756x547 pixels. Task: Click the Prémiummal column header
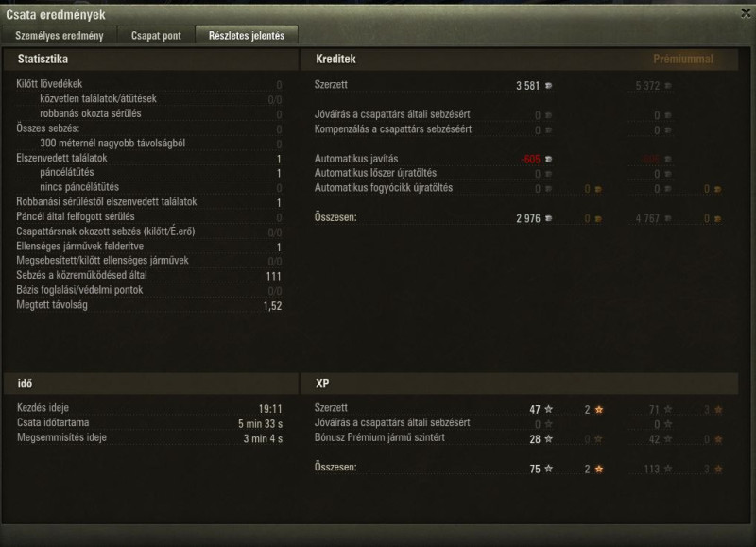pyautogui.click(x=682, y=60)
